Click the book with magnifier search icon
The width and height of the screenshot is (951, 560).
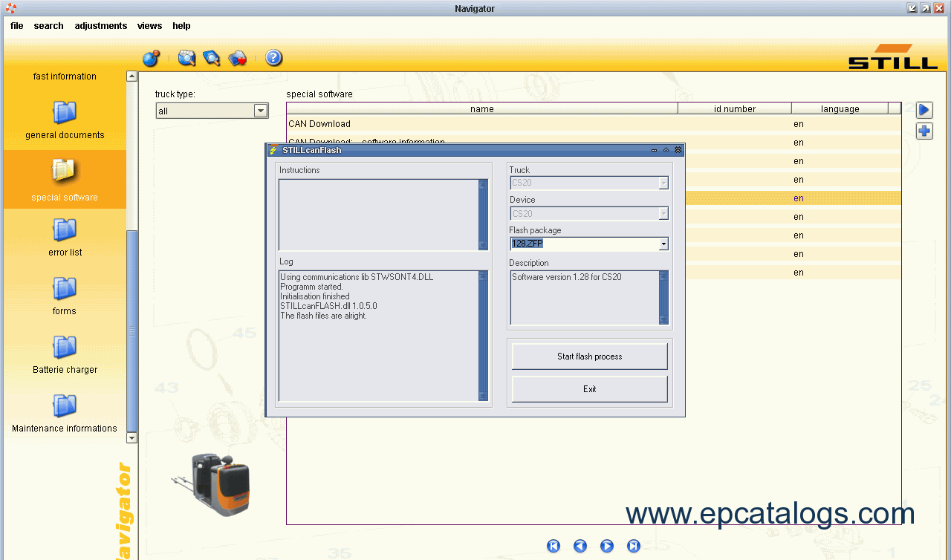(212, 58)
